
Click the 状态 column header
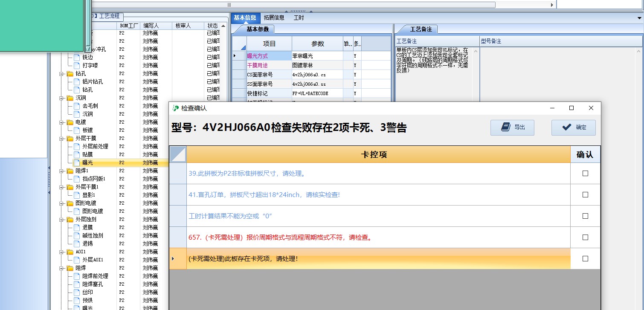[212, 26]
